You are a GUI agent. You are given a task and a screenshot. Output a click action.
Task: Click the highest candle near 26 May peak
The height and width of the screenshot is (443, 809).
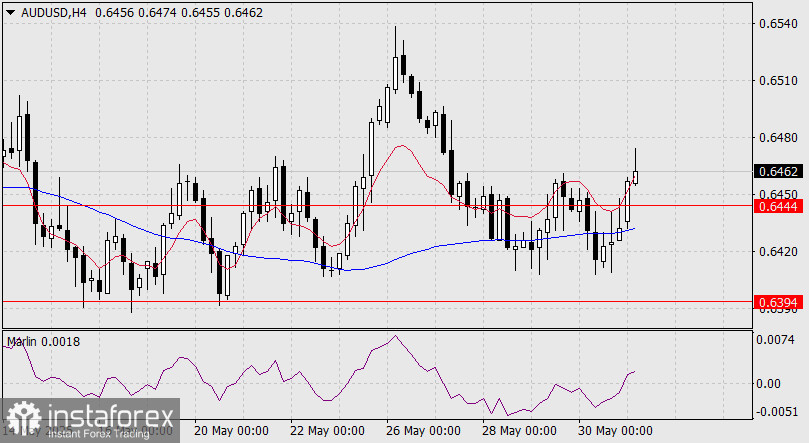click(396, 72)
